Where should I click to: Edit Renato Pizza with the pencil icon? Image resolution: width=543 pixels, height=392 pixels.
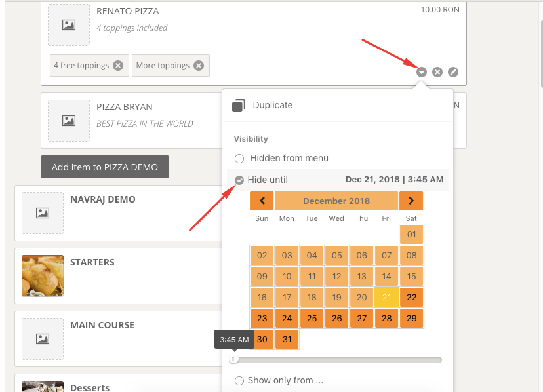click(x=453, y=72)
